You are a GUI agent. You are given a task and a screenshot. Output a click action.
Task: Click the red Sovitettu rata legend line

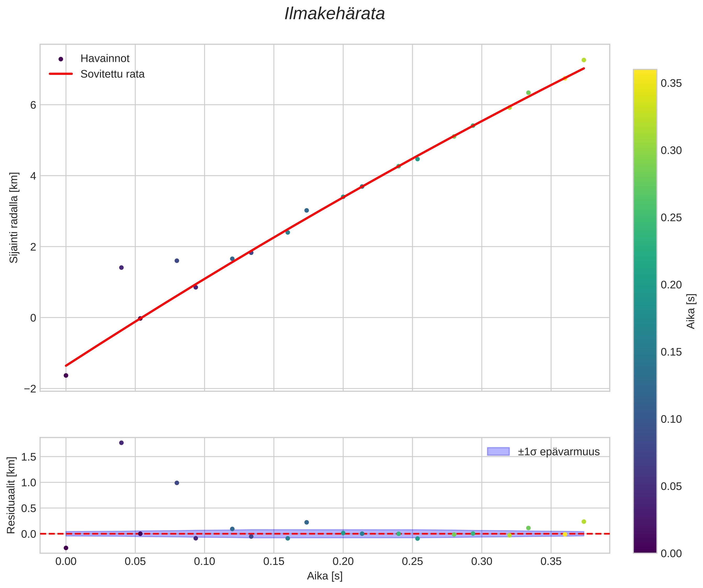pos(61,74)
